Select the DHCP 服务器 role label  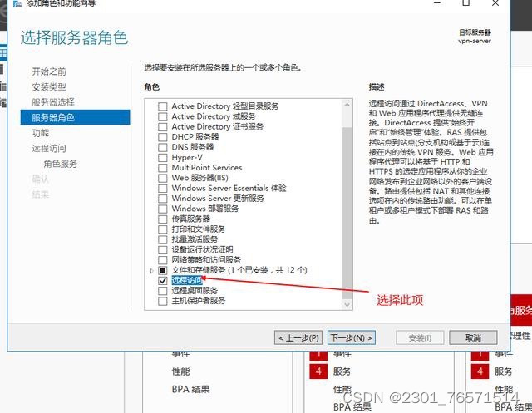(x=195, y=136)
